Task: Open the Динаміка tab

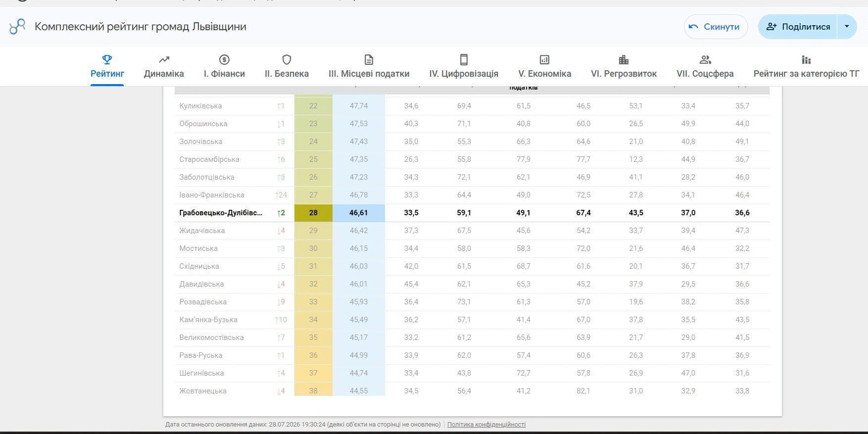Action: pos(164,66)
